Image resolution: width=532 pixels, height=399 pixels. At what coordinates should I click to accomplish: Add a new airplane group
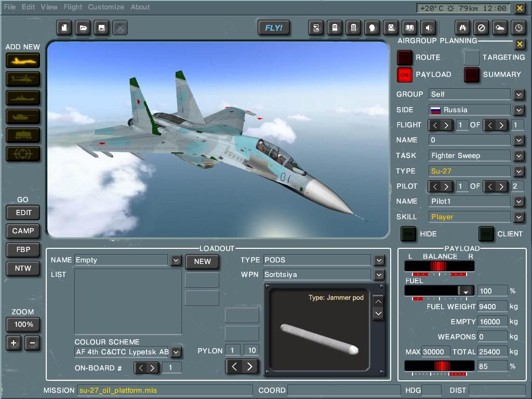[x=23, y=60]
